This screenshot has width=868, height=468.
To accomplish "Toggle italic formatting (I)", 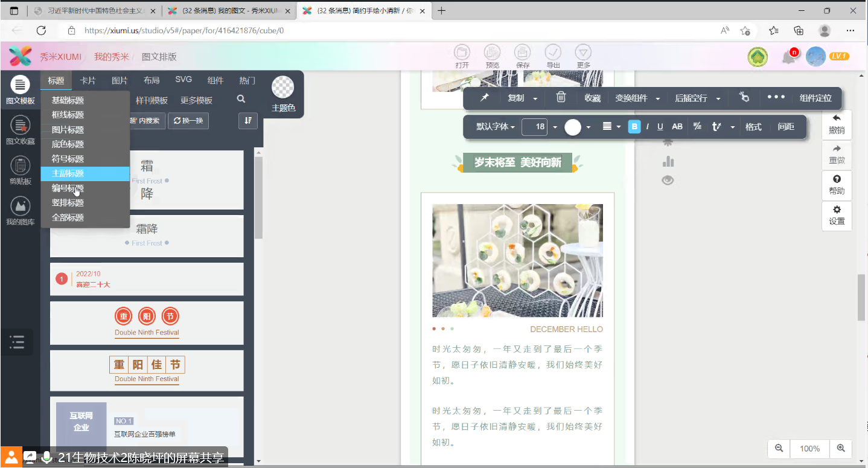I will tap(647, 127).
